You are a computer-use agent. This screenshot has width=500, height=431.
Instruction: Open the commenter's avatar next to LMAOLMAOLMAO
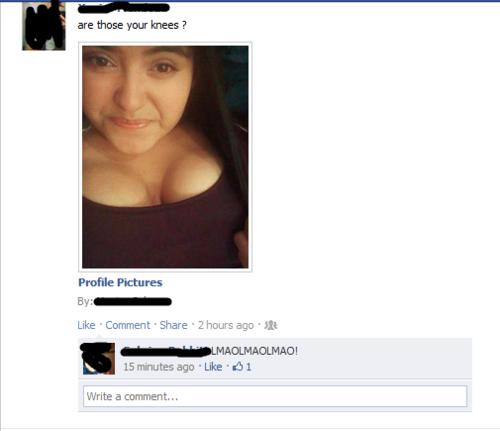click(99, 359)
